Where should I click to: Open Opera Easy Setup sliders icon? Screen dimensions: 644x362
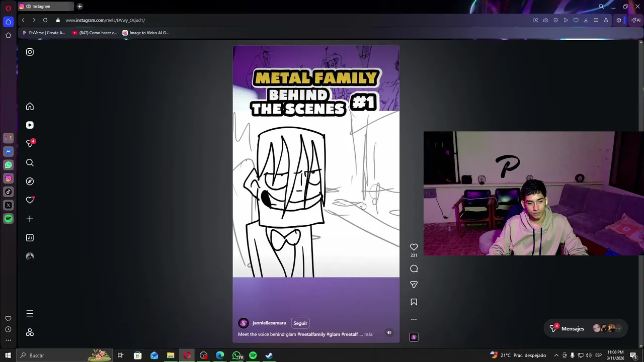pyautogui.click(x=596, y=20)
